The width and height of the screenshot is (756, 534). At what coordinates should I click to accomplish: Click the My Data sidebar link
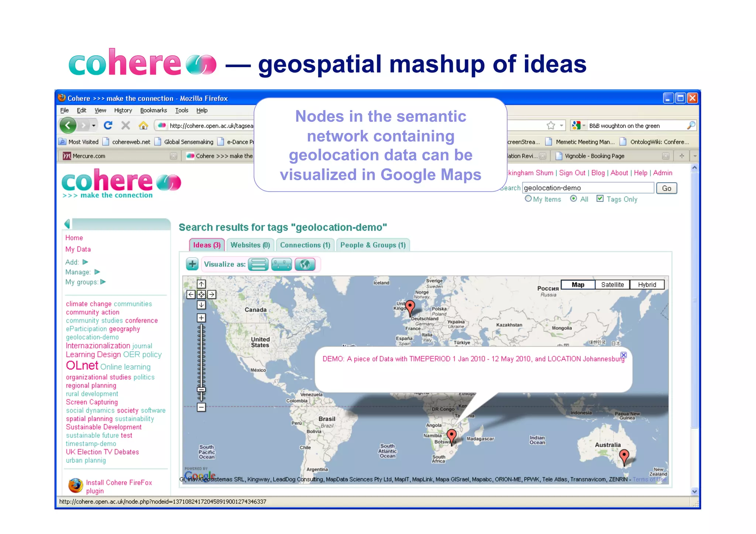click(78, 249)
